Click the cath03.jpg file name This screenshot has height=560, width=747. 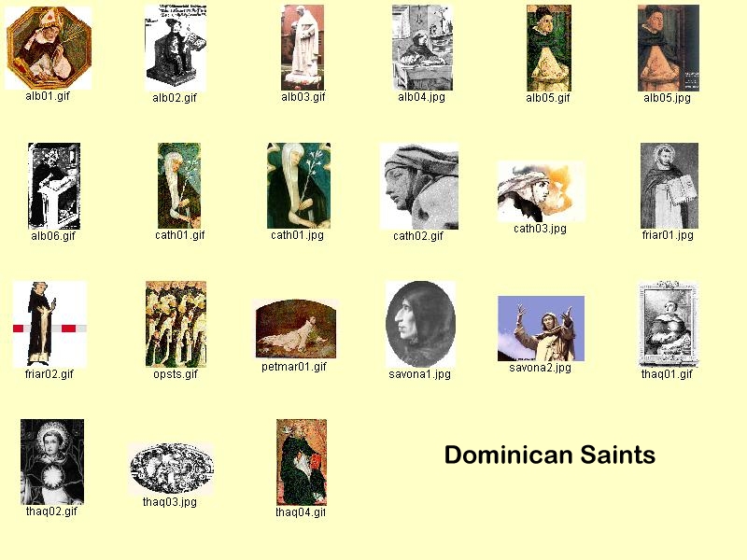pos(541,229)
